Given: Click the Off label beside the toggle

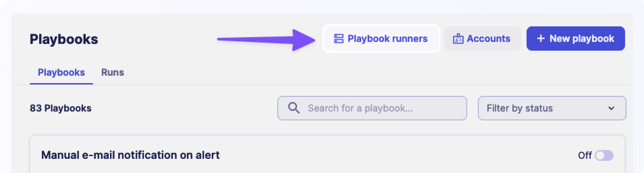Looking at the screenshot, I should coord(585,155).
